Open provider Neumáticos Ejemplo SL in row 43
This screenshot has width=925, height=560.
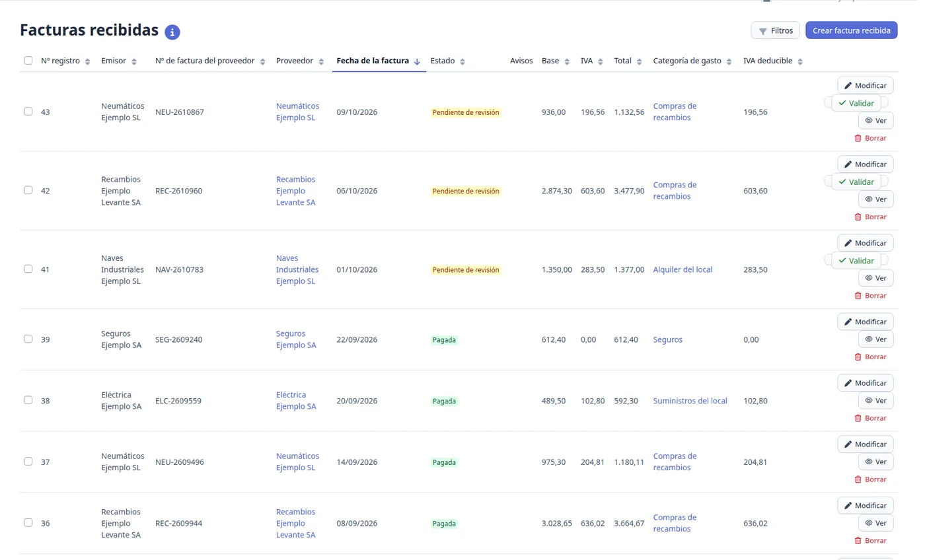(x=297, y=112)
